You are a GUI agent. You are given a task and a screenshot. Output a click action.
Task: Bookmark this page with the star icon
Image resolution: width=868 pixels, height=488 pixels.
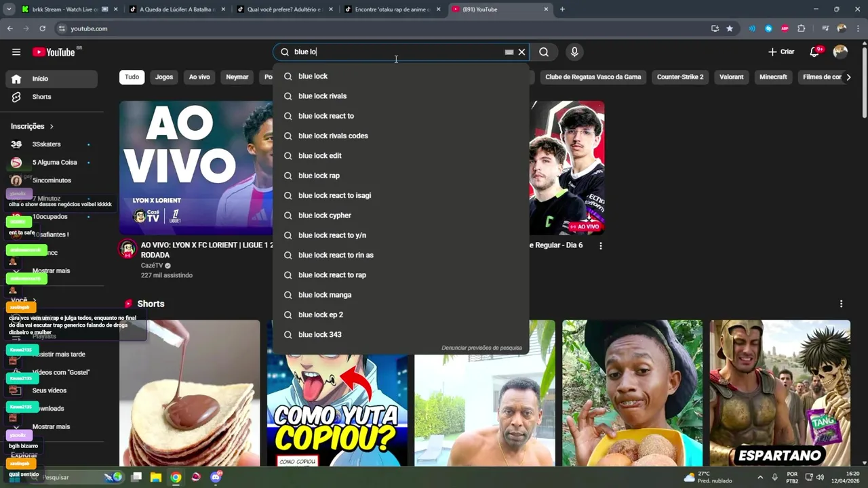pos(730,28)
